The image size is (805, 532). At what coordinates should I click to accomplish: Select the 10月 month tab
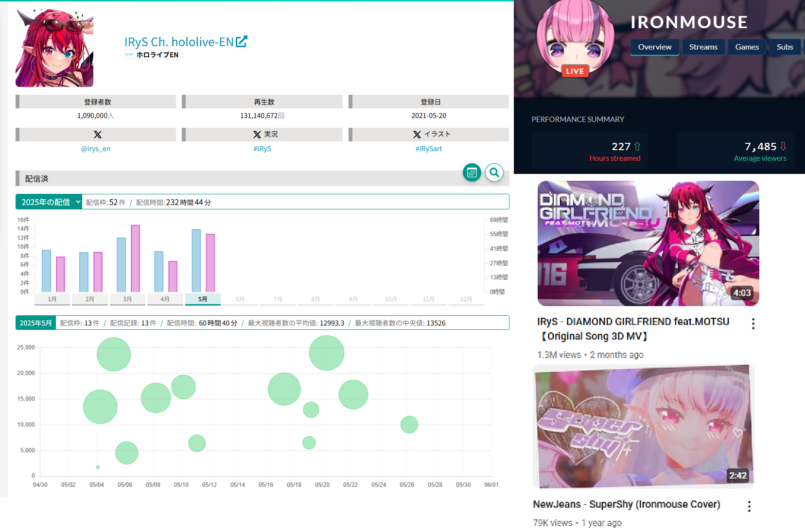click(x=391, y=299)
